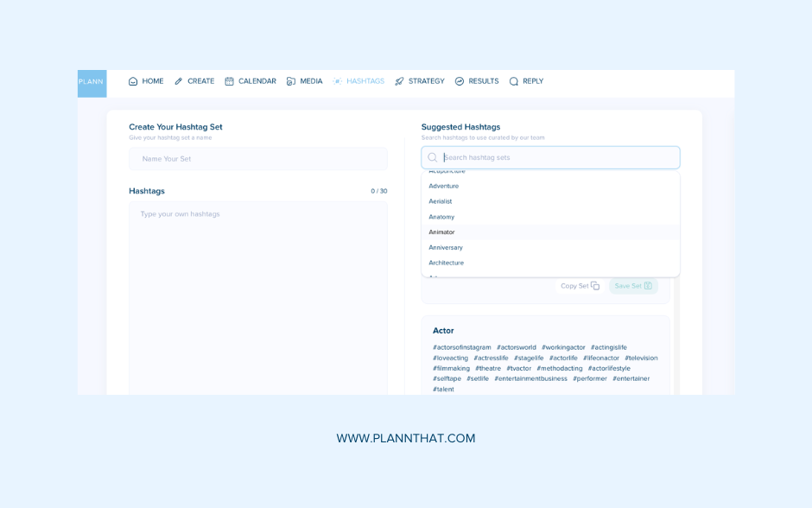This screenshot has height=508, width=812.
Task: Select the HASHTAGS menu item
Action: pos(358,81)
